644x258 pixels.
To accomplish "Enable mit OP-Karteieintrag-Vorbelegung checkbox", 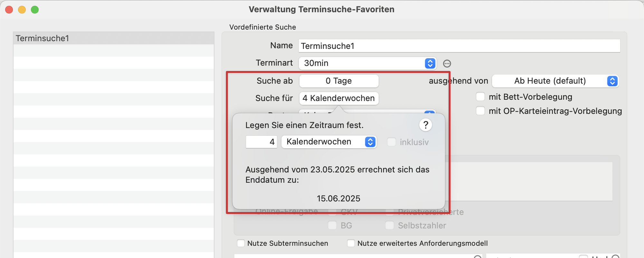I will [480, 111].
